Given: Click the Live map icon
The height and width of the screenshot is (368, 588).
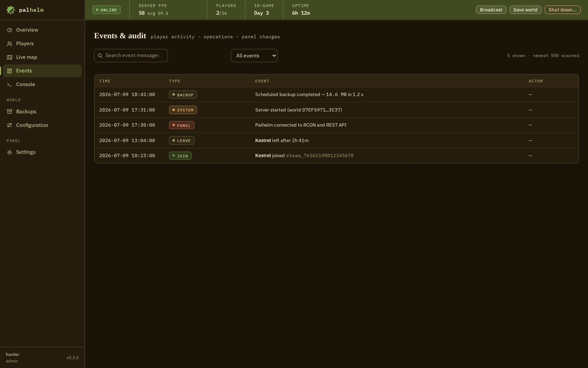Looking at the screenshot, I should pyautogui.click(x=10, y=57).
